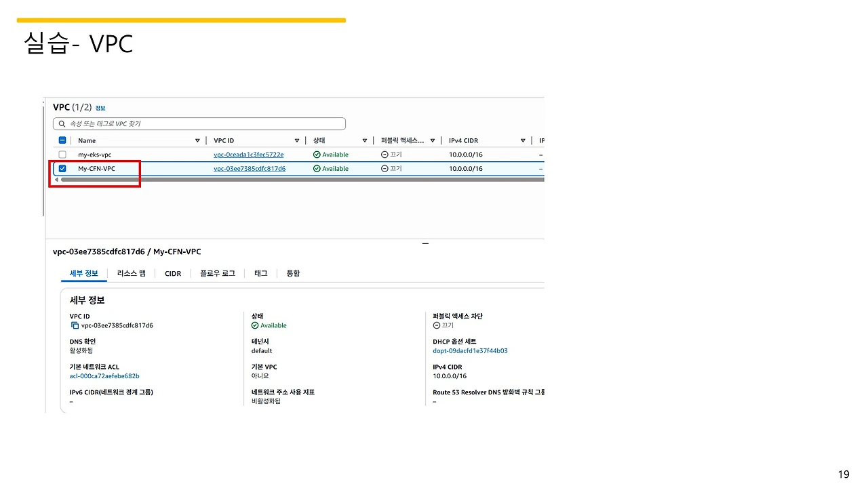Click 10.0.0.0/16 in my-eks-vpc row
Image resolution: width=868 pixels, height=488 pixels.
pyautogui.click(x=466, y=155)
